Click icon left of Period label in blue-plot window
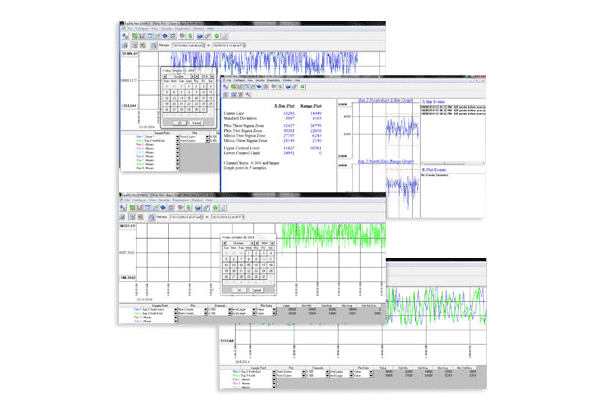Viewport: 600px width, 400px height. (153, 46)
